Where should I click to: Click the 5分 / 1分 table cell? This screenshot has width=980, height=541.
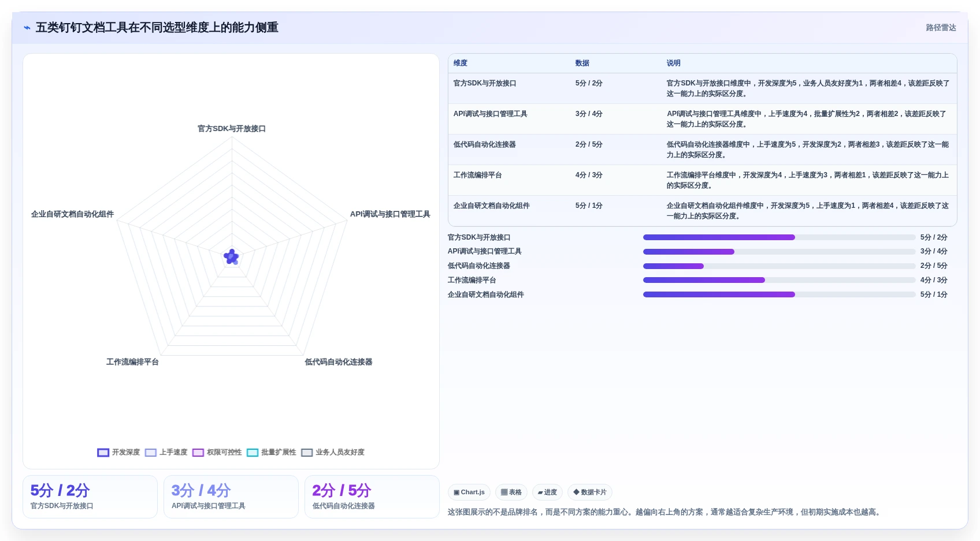pyautogui.click(x=589, y=206)
